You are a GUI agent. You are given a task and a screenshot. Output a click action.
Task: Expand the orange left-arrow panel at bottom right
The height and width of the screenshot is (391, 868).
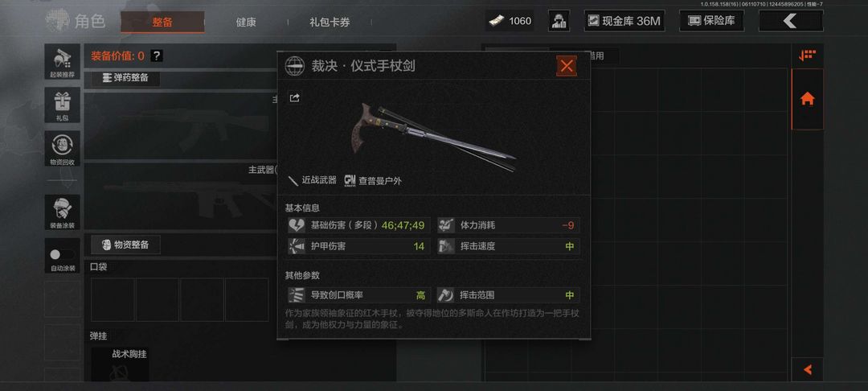coord(808,369)
